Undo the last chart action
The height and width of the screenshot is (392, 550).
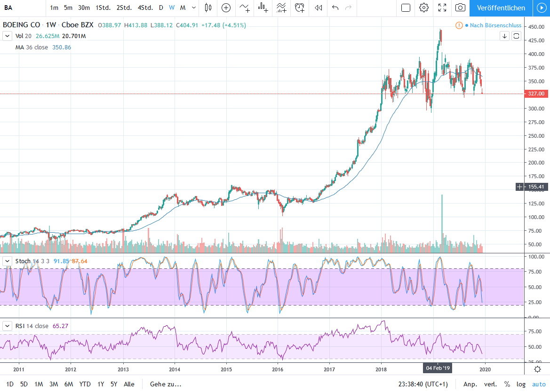point(335,8)
